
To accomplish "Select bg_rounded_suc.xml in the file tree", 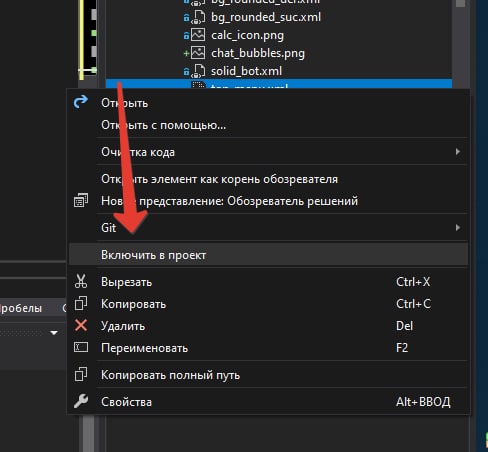I will 266,17.
